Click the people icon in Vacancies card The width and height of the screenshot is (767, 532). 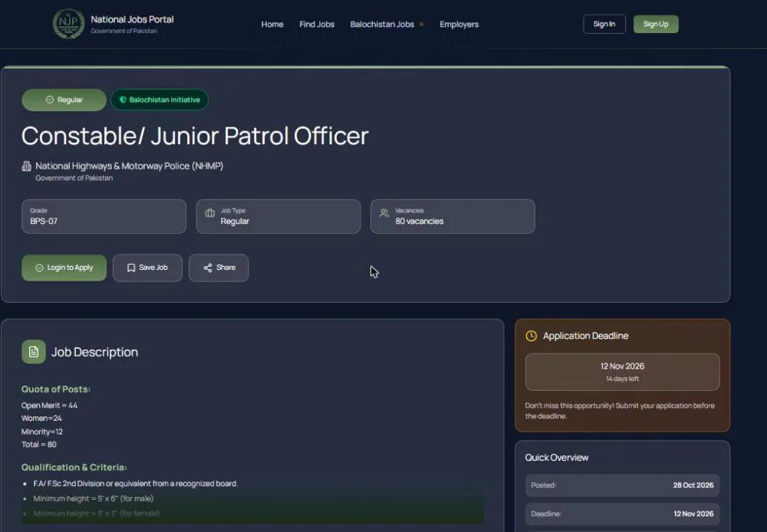click(x=384, y=212)
